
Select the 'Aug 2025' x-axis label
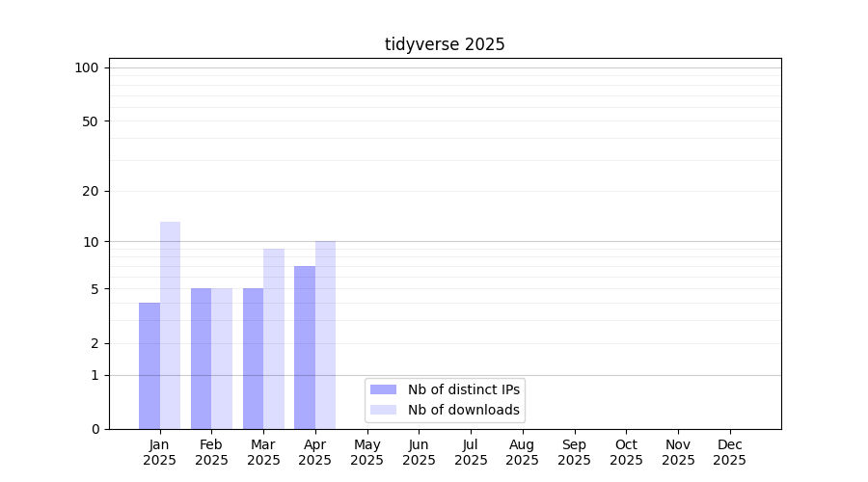click(x=523, y=452)
